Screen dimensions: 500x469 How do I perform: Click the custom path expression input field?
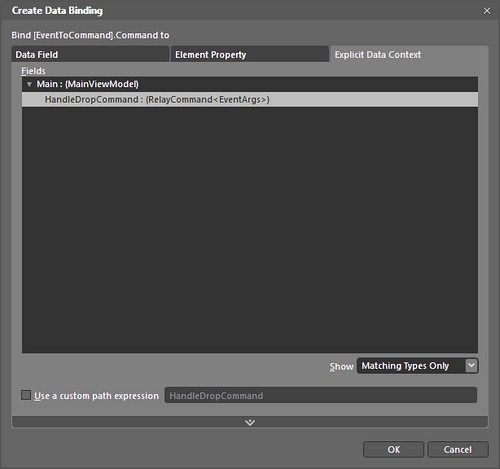coord(320,395)
